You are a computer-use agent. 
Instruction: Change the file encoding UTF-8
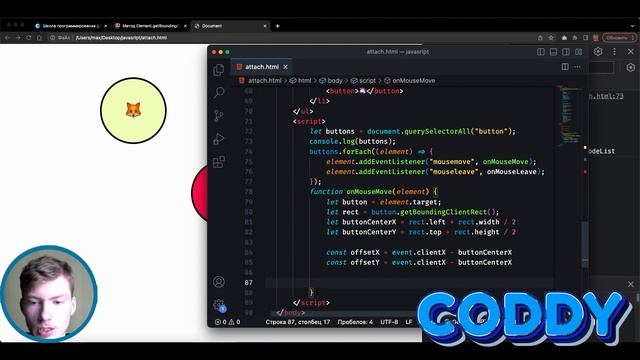tap(389, 322)
